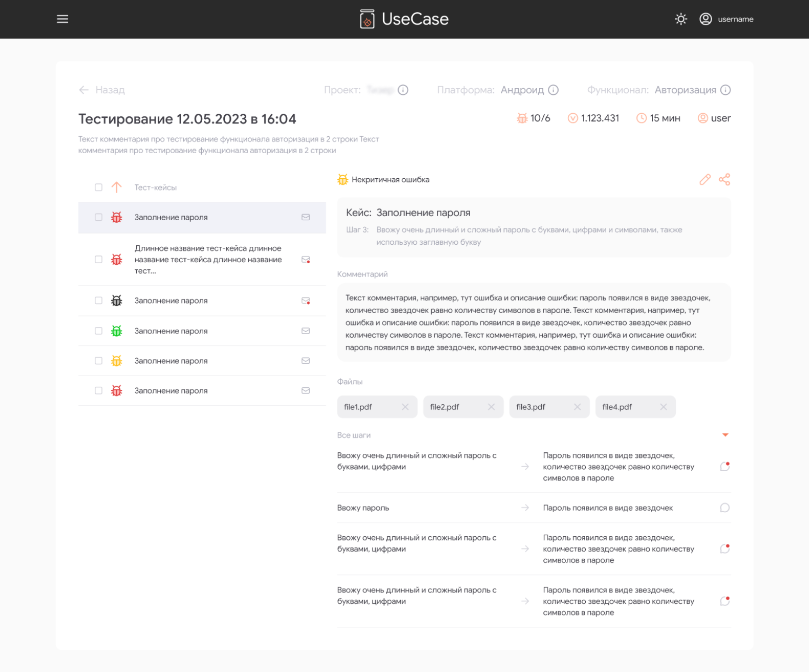Viewport: 809px width, 672px height.
Task: Remove file1.pdf attachment
Action: (x=405, y=407)
